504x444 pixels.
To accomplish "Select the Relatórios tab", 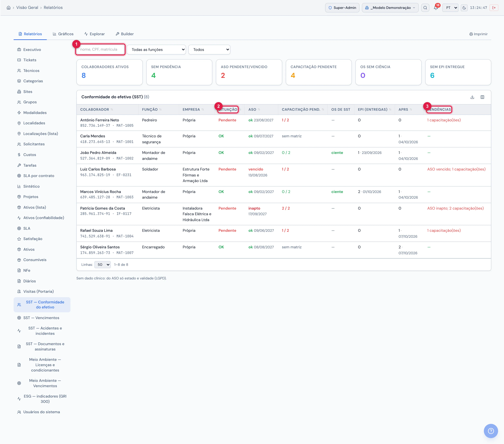I will pos(30,34).
